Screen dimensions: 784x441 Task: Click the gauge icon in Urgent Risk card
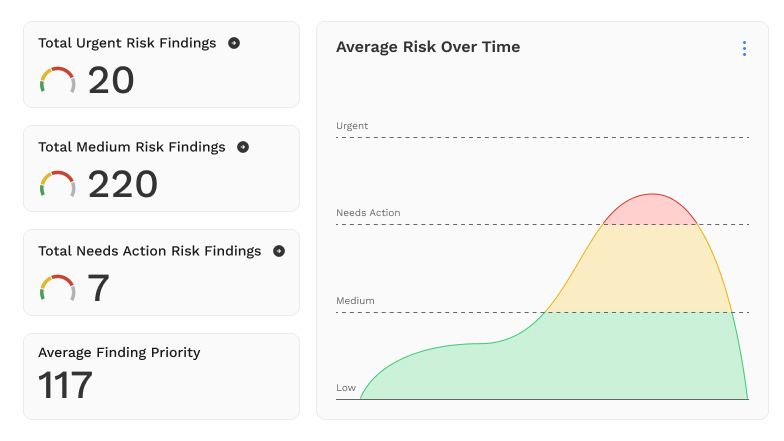click(x=57, y=80)
